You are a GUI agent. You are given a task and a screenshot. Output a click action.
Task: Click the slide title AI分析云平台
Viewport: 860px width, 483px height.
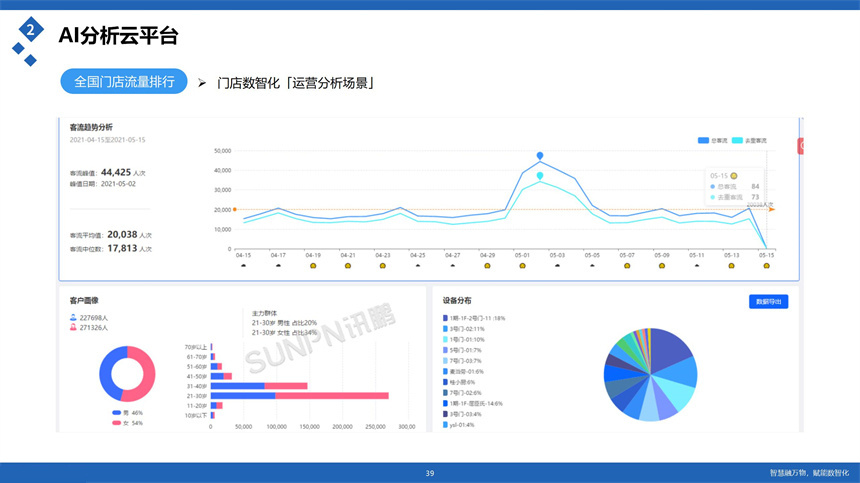[x=118, y=36]
